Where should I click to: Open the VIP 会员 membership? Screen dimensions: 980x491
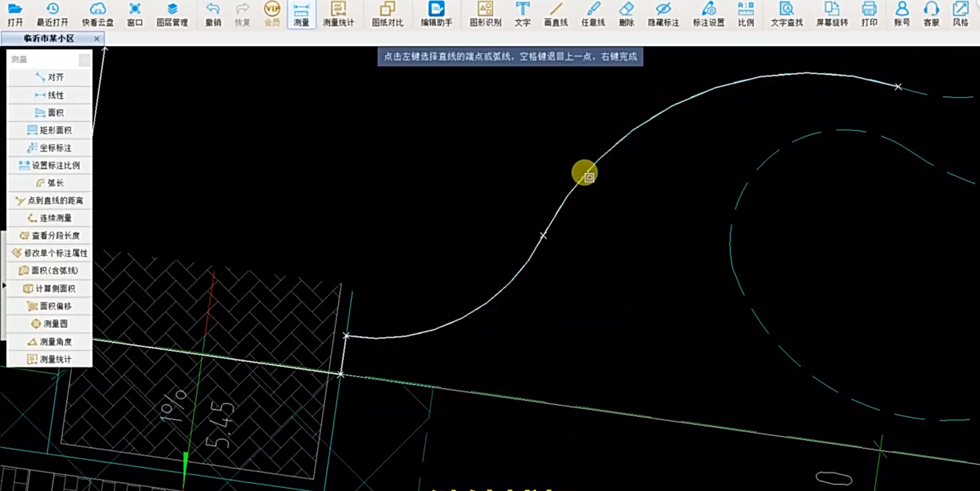tap(272, 14)
